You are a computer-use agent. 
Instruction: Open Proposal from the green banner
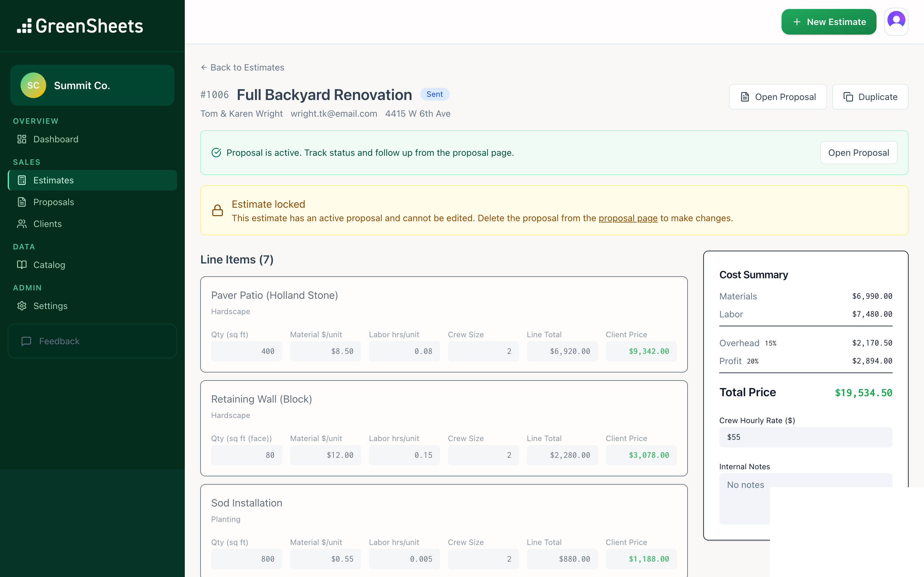858,152
